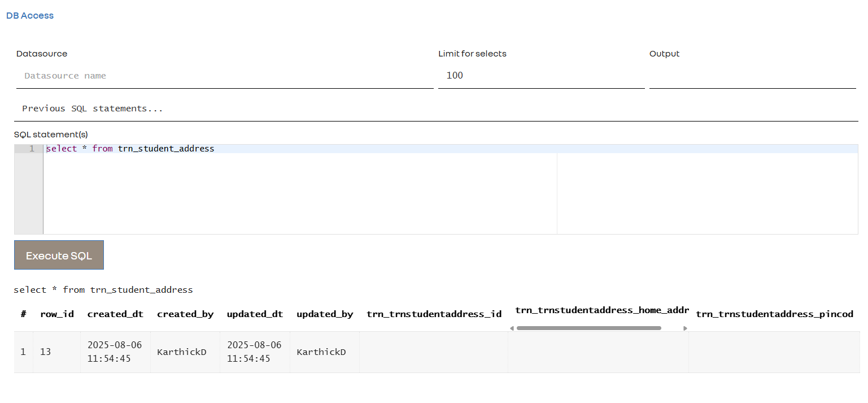Click the DB Access breadcrumb link
Screen dimensions: 868x403
(30, 16)
